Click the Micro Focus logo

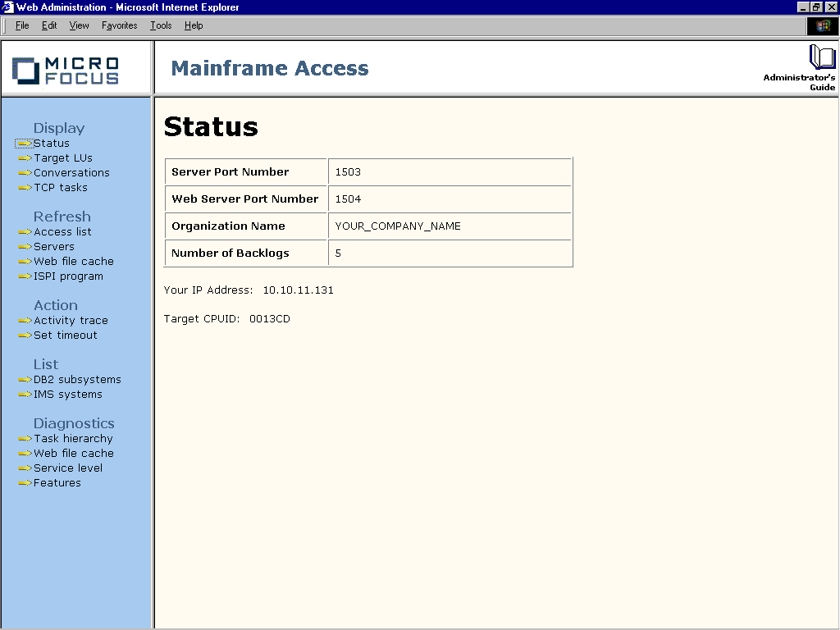[66, 71]
